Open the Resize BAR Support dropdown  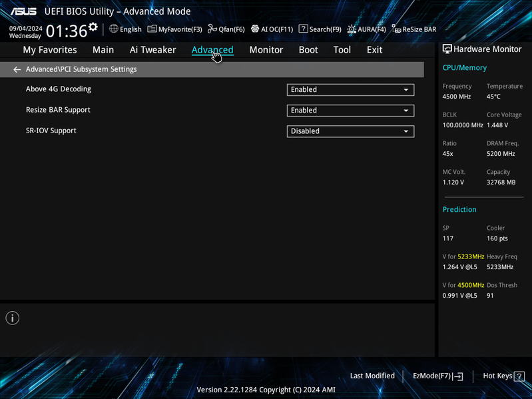[x=350, y=111]
